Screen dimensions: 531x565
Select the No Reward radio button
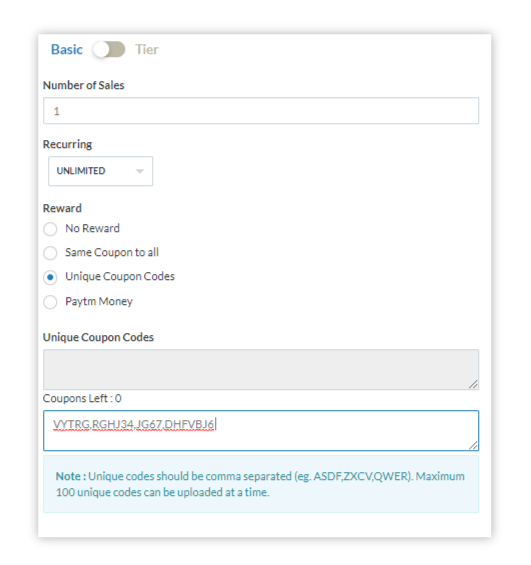coord(50,229)
